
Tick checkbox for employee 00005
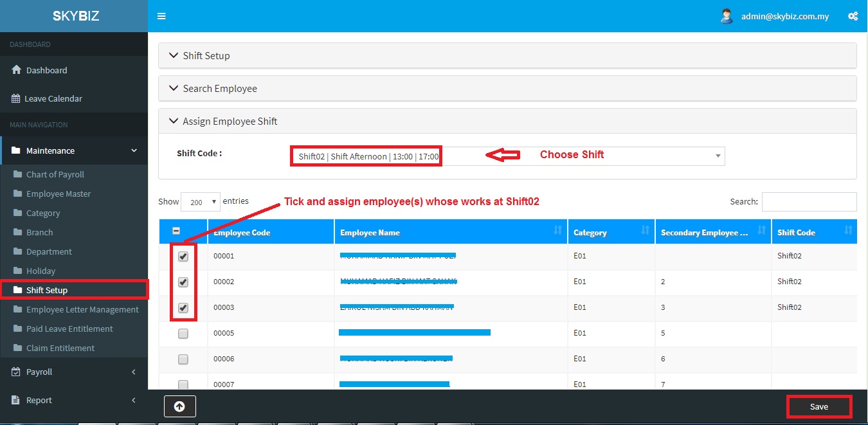tap(183, 334)
